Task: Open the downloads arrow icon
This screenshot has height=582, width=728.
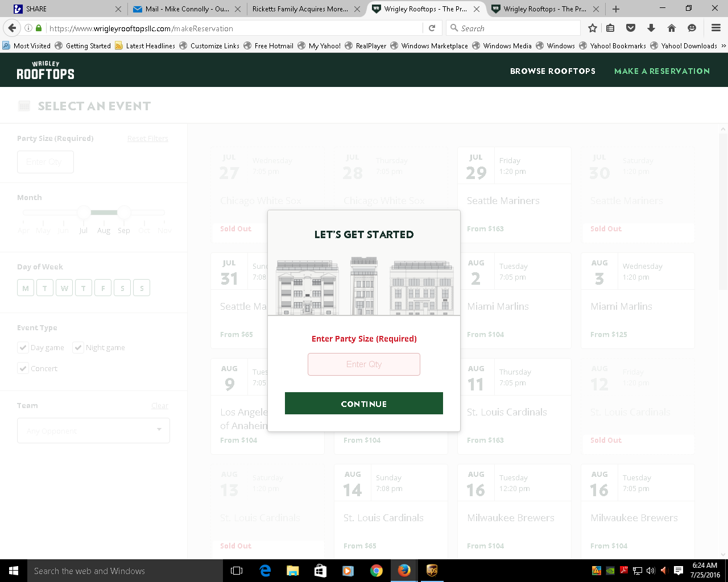Action: [x=651, y=28]
